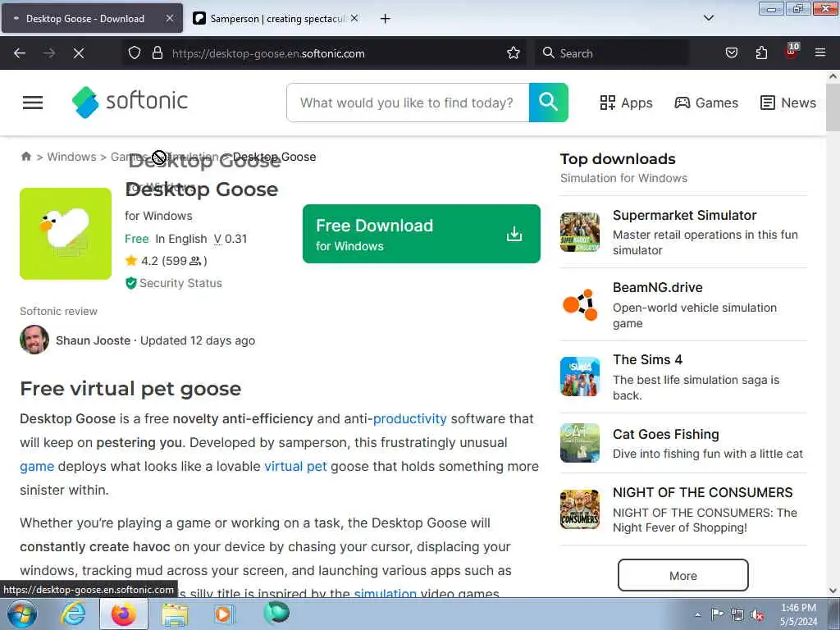
Task: Open Shaun Jooste author name
Action: [94, 340]
